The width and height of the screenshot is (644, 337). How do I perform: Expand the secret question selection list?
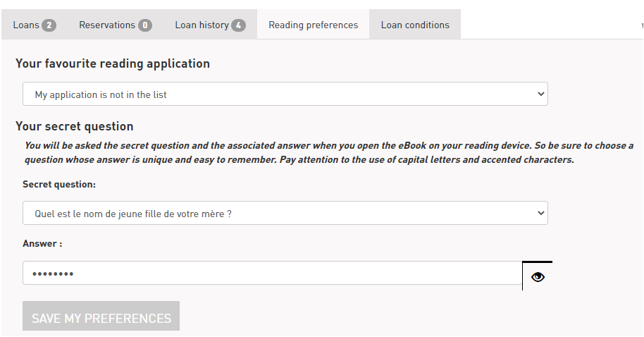(x=285, y=213)
